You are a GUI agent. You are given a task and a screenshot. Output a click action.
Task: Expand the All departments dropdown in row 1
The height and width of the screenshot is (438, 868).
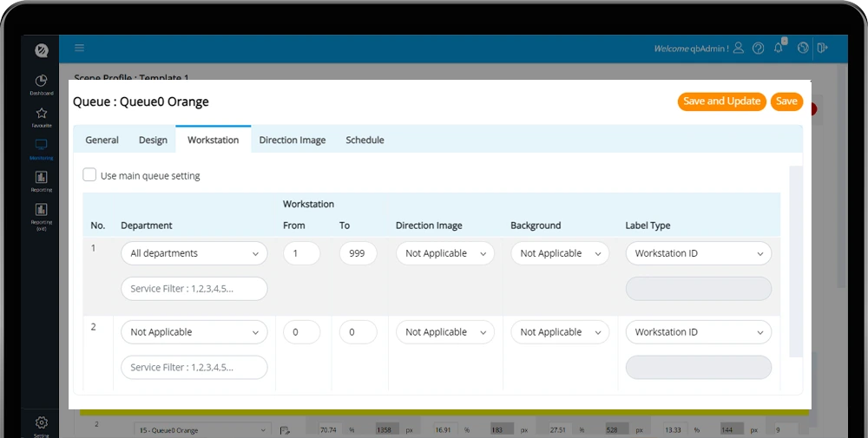tap(194, 253)
